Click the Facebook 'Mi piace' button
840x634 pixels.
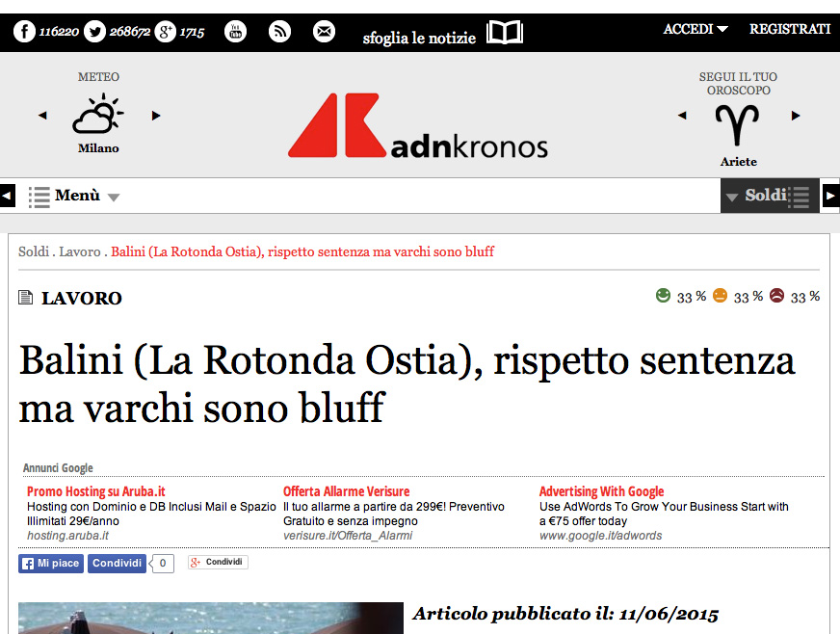[51, 564]
